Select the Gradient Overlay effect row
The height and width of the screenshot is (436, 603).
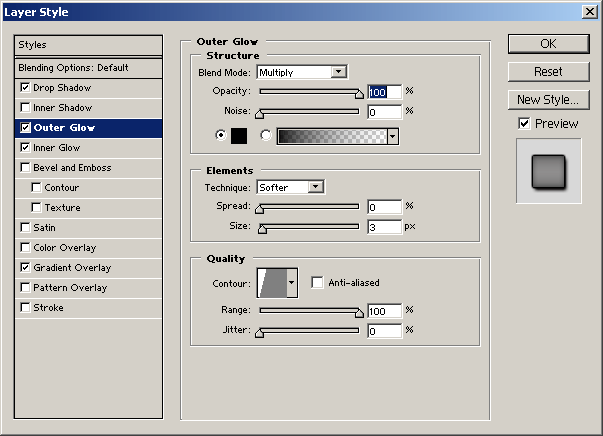(88, 268)
